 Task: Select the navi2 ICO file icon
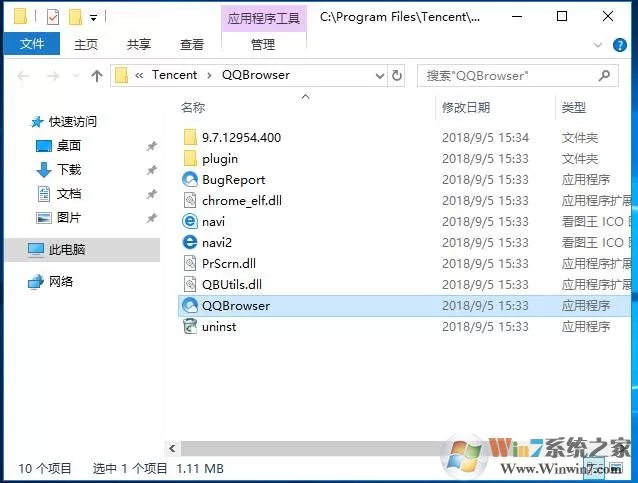[190, 243]
